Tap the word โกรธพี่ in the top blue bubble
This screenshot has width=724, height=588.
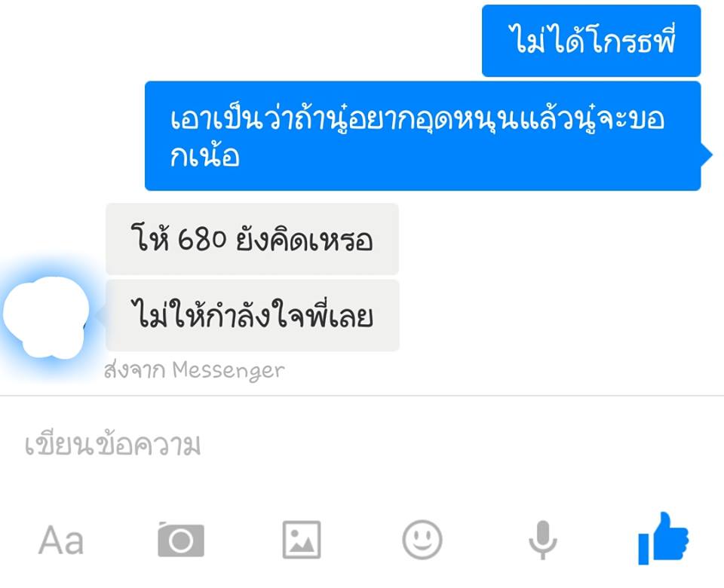(633, 40)
